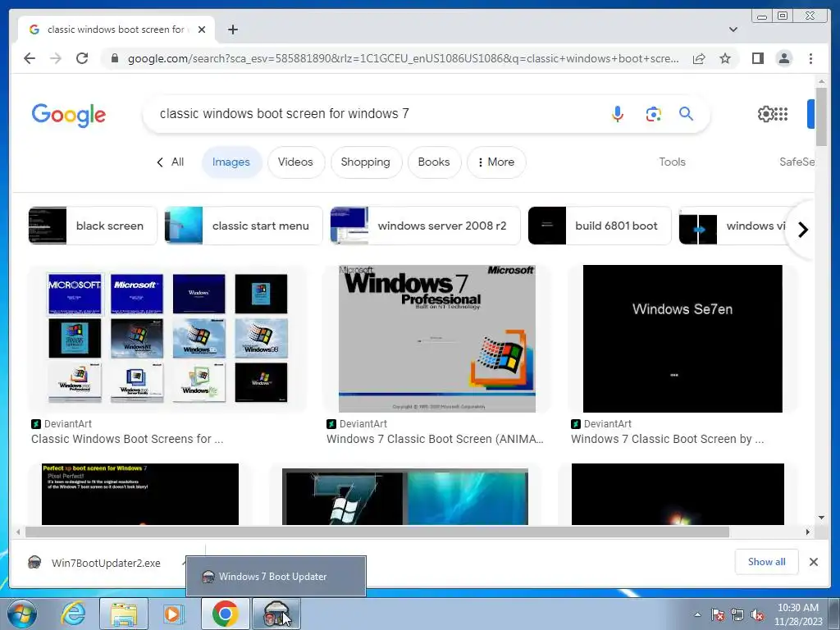Click the Google logo

click(69, 115)
